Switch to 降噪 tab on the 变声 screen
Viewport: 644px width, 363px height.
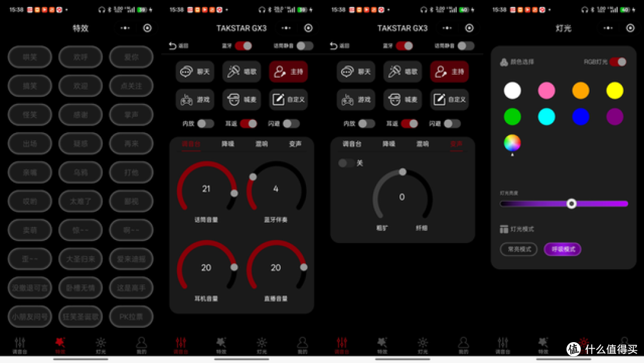click(x=389, y=144)
